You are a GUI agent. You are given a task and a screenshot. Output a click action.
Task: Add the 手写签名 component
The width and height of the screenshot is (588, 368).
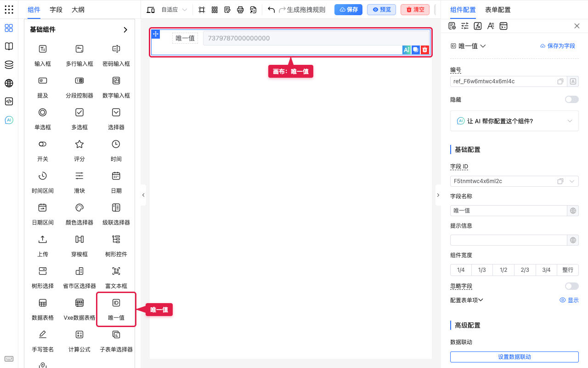[x=43, y=341]
